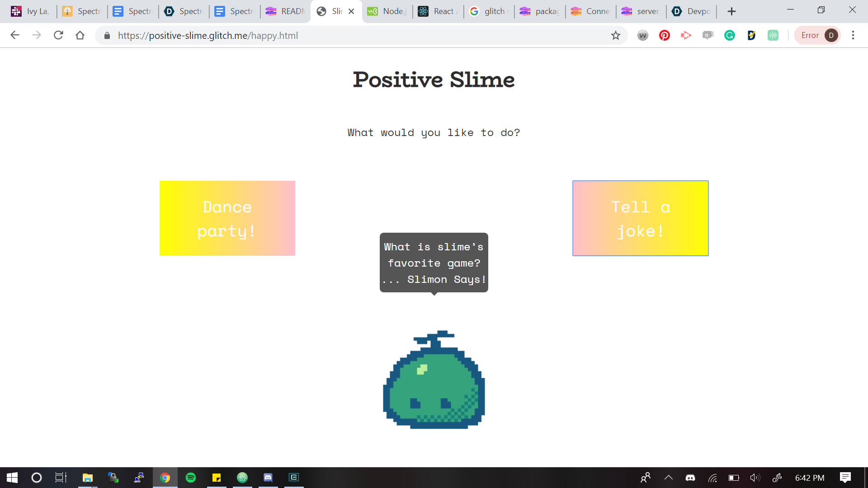Screen dimensions: 868x488
Task: Click the address bar URL
Action: [208, 36]
